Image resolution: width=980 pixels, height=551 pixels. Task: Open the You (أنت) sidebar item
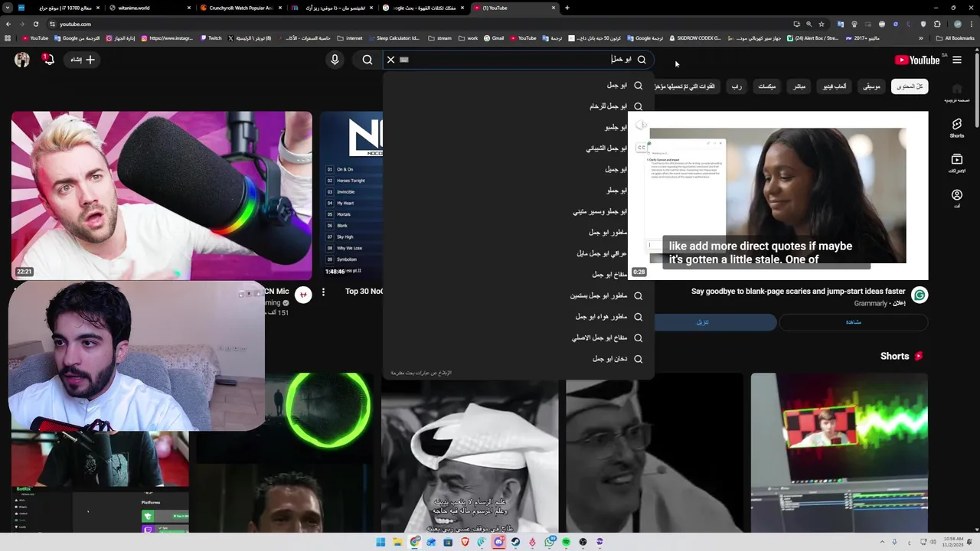[957, 199]
